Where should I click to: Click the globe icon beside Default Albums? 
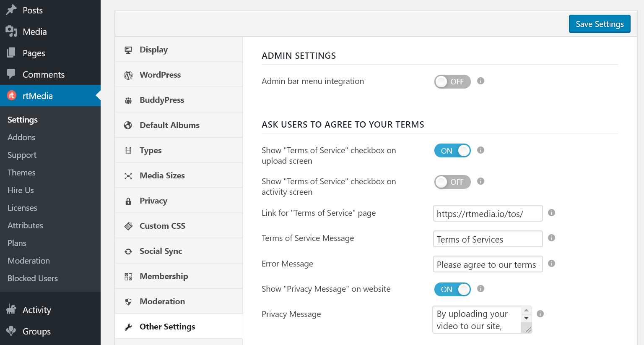pos(128,125)
